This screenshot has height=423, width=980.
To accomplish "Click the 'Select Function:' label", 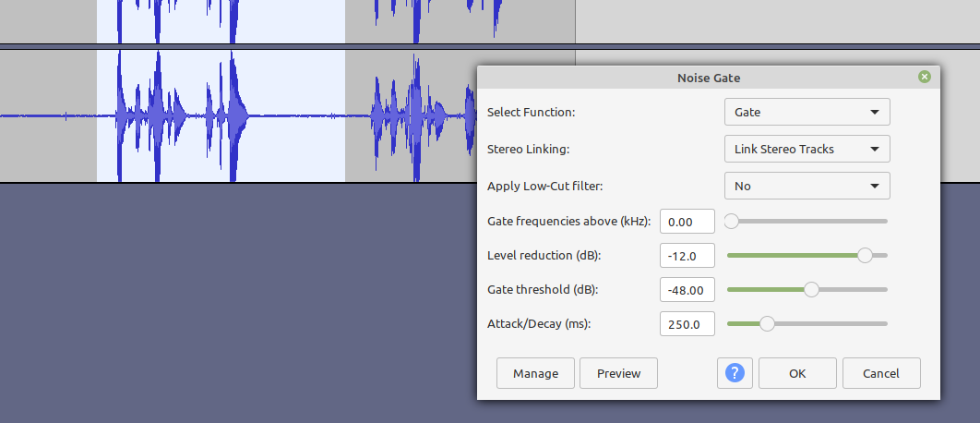I will tap(531, 113).
